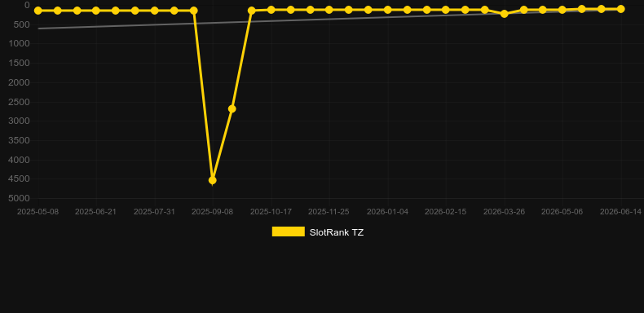Select the dipped data point at 2026-03-26
This screenshot has width=644, height=313.
coord(505,14)
